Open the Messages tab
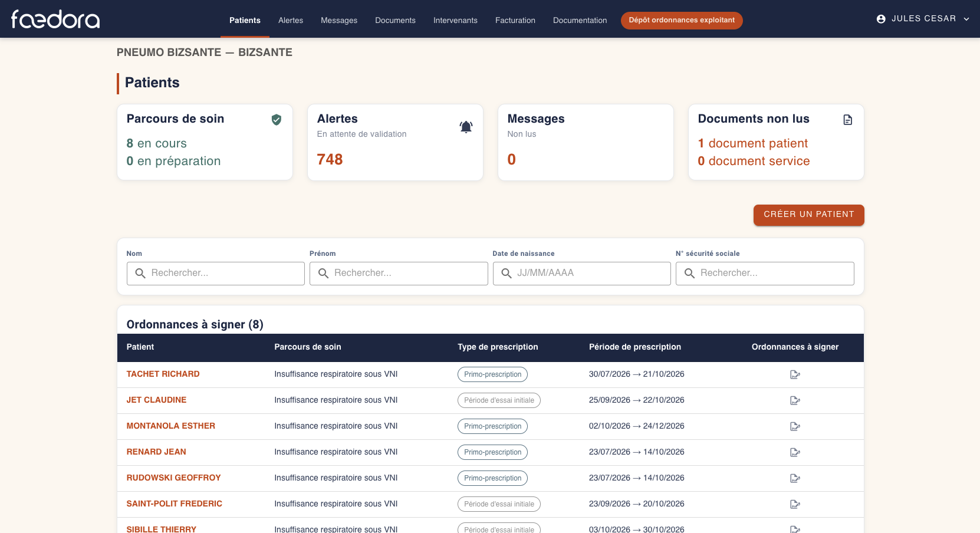The width and height of the screenshot is (980, 533). tap(339, 20)
